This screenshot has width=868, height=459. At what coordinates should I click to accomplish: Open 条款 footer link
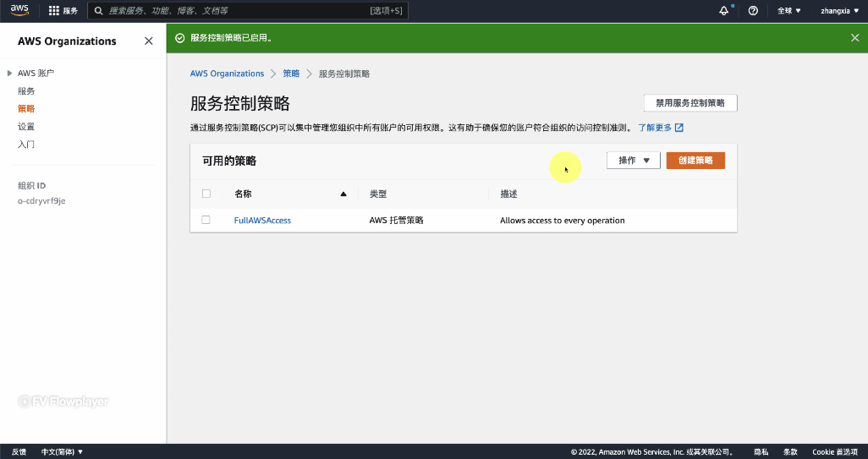[790, 451]
